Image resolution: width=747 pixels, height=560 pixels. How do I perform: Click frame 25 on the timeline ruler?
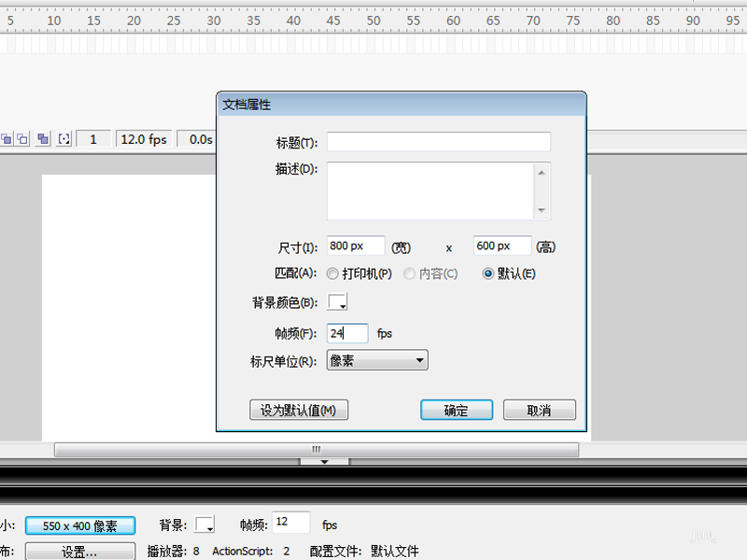(x=174, y=21)
